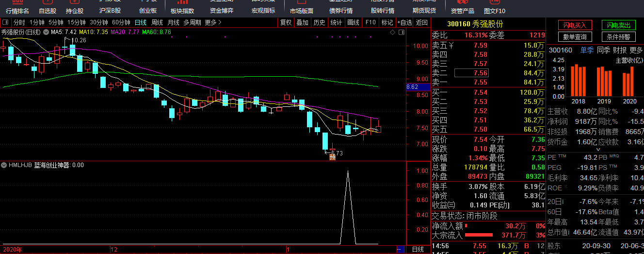Switch to the 周线 weekly period tab
This screenshot has width=644, height=254.
(x=157, y=22)
